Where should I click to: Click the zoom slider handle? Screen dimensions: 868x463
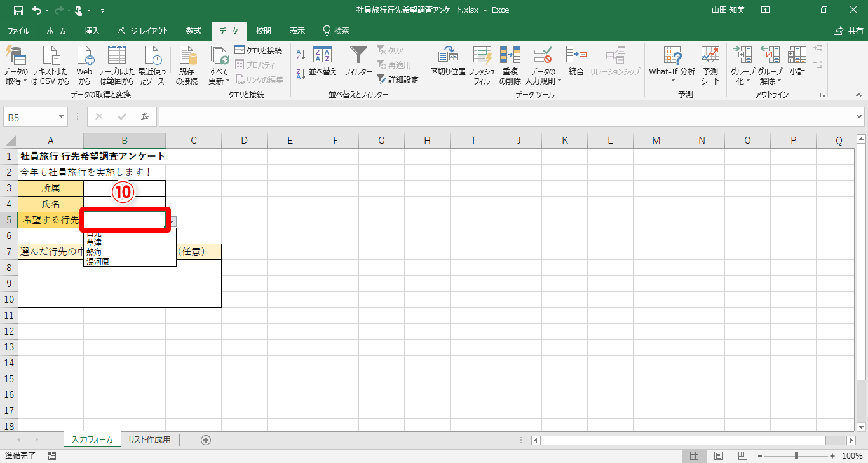point(796,455)
